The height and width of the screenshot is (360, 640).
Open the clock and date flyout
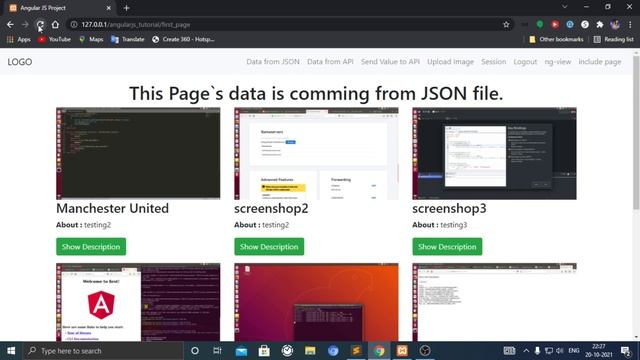point(599,351)
